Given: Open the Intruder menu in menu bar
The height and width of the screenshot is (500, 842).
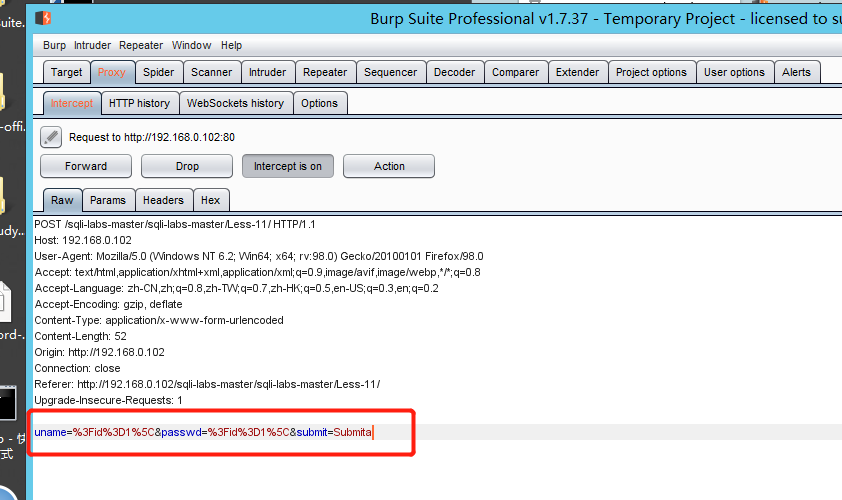Looking at the screenshot, I should (x=92, y=46).
